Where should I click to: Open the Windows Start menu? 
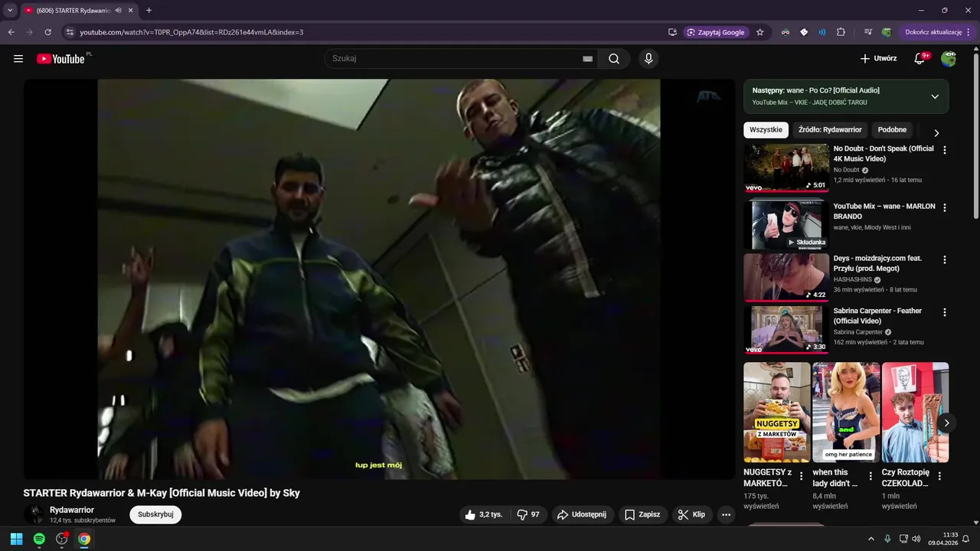(x=16, y=539)
